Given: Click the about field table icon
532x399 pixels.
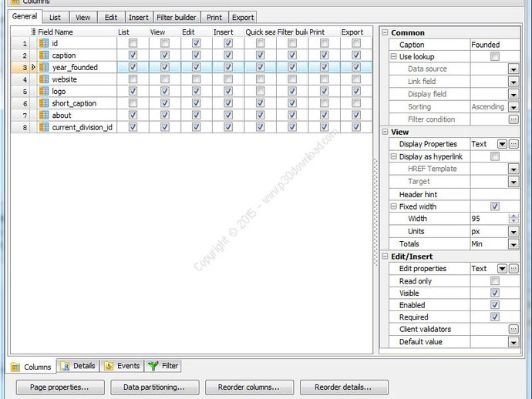Looking at the screenshot, I should 44,116.
